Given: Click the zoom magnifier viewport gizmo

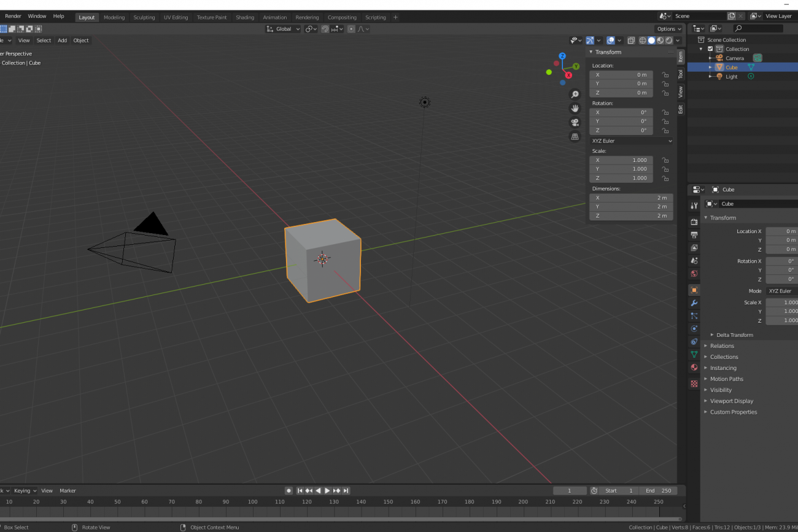Looking at the screenshot, I should tap(575, 94).
